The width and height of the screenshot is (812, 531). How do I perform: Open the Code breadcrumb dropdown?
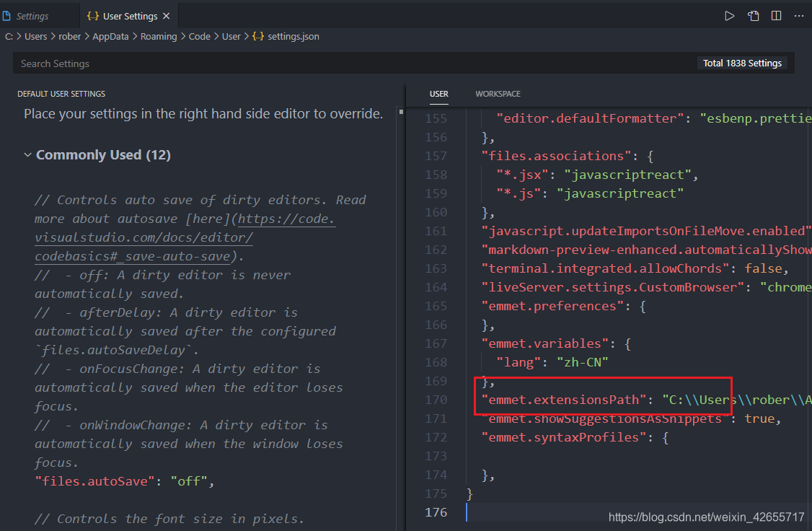pyautogui.click(x=200, y=36)
